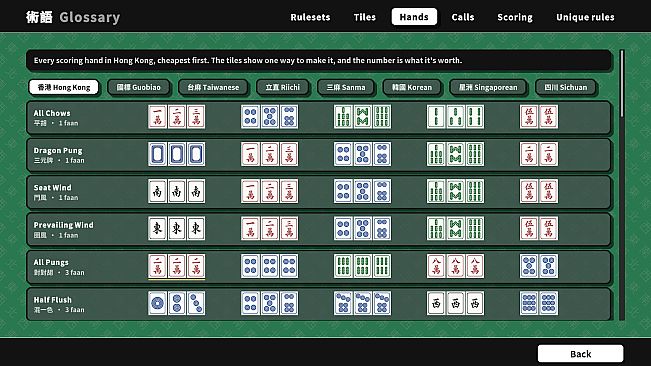651x366 pixels.
Task: Click the 1-character tile in All Chows row
Action: tap(157, 117)
